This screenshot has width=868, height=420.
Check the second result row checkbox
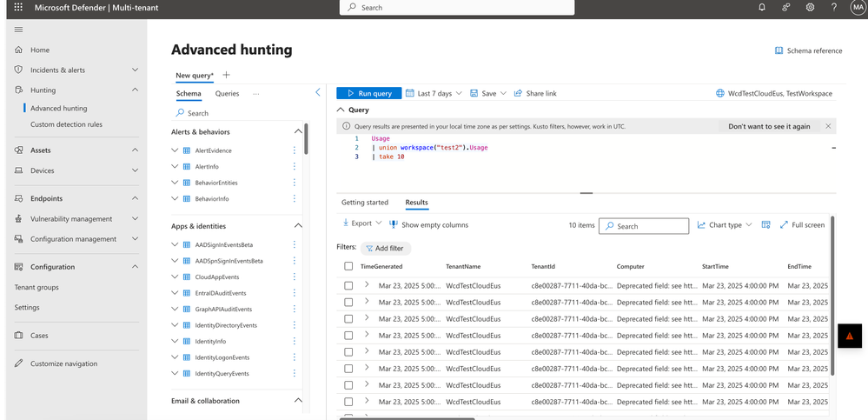coord(348,303)
